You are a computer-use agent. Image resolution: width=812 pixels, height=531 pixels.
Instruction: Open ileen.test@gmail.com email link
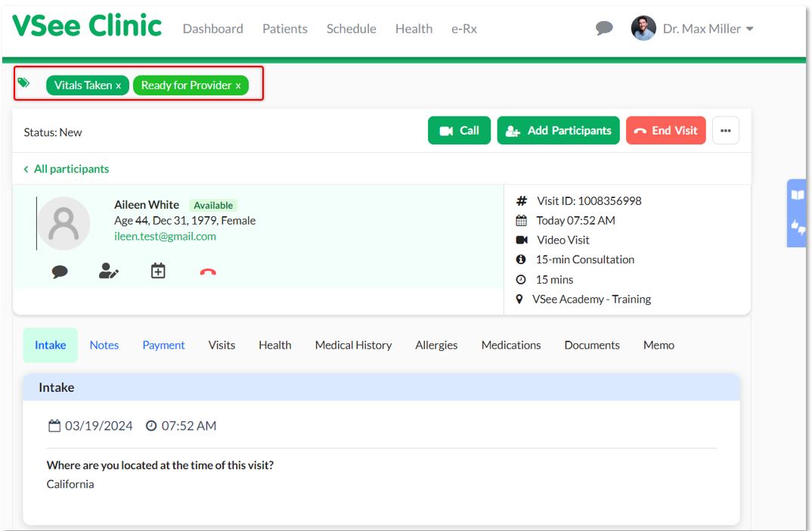[x=165, y=236]
